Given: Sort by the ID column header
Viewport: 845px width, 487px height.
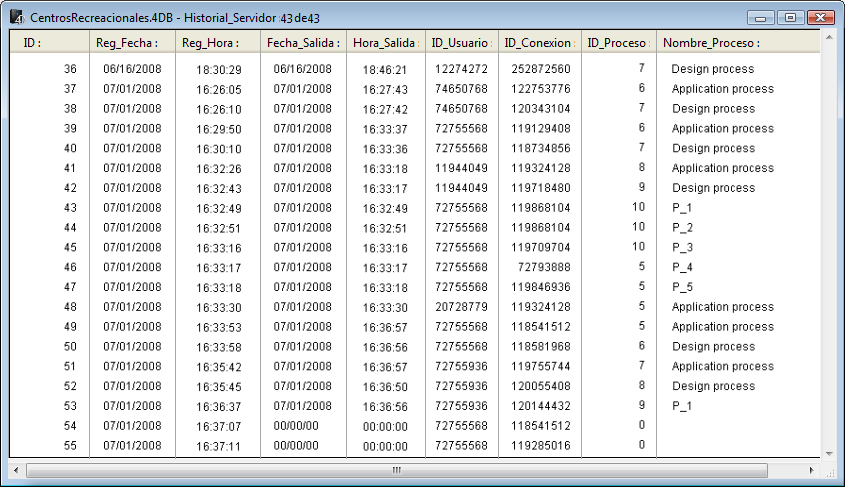Looking at the screenshot, I should (48, 43).
